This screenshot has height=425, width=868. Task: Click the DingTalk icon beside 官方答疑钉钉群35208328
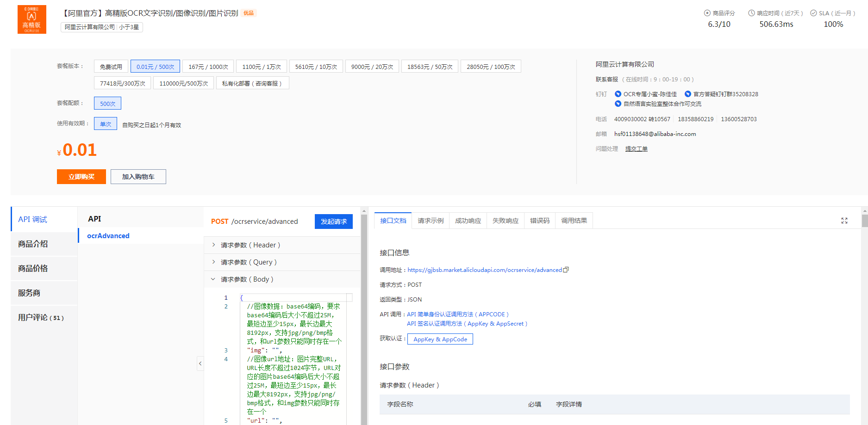[688, 94]
